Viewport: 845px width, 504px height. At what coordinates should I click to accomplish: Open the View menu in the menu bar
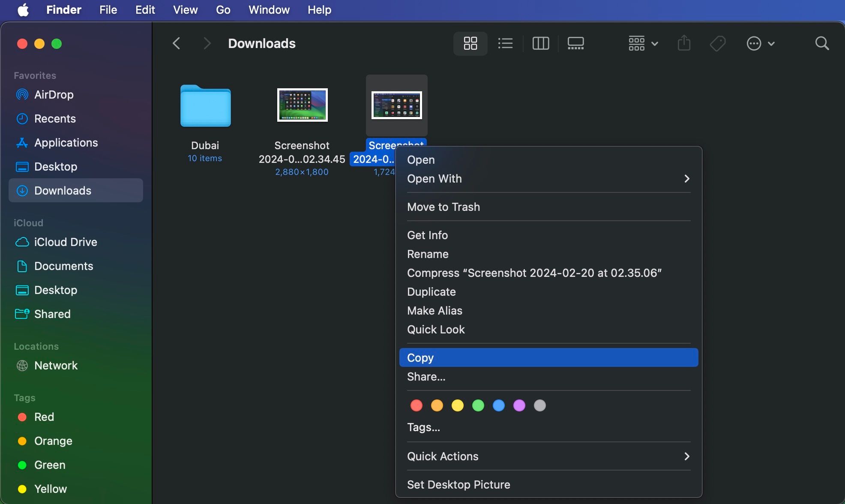[x=185, y=9]
